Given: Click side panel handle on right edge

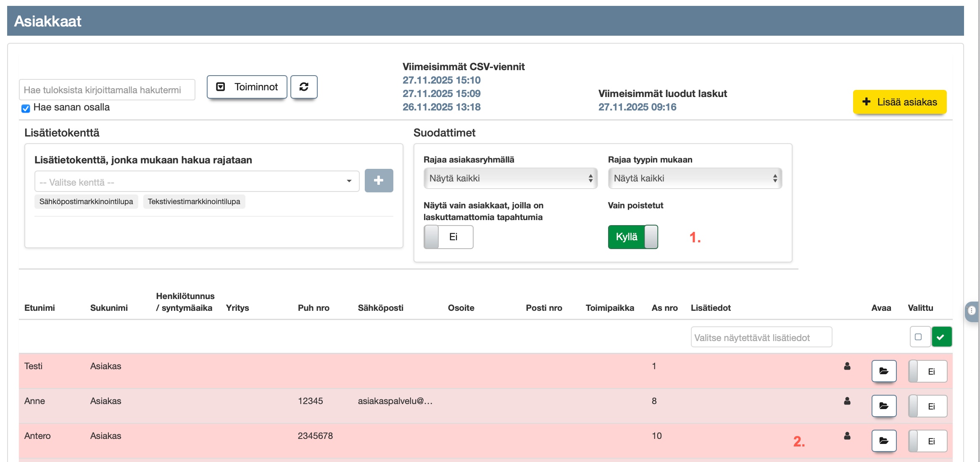Looking at the screenshot, I should tap(972, 311).
